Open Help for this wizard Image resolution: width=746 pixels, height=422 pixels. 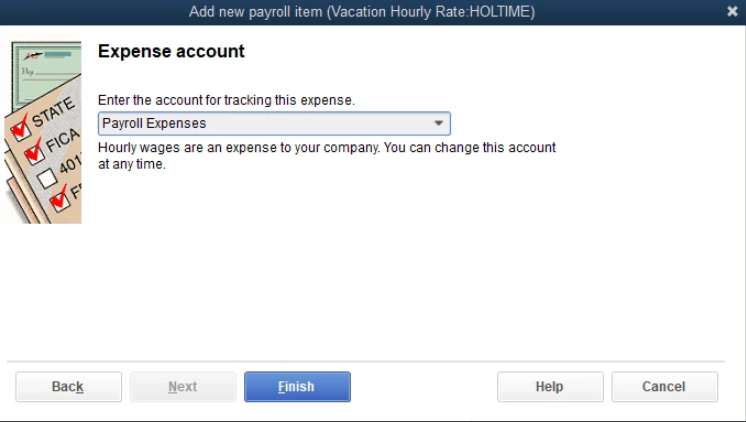550,387
